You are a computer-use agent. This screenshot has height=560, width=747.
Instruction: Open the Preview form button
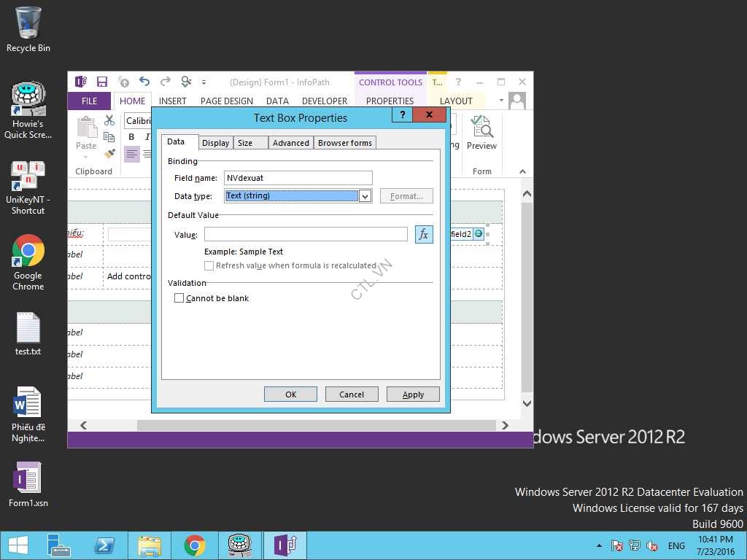(x=481, y=132)
